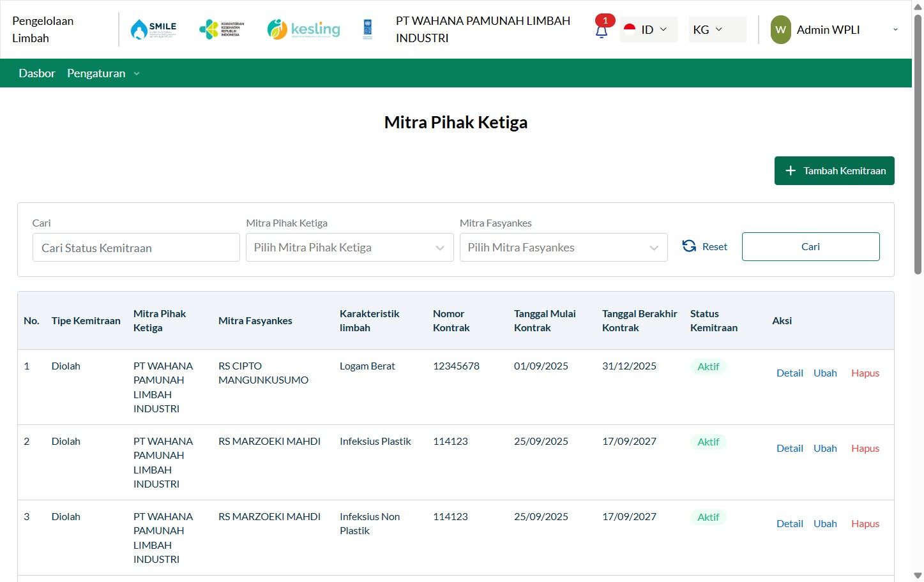Image resolution: width=924 pixels, height=582 pixels.
Task: Click the Tambah Kemitraan button
Action: click(834, 170)
